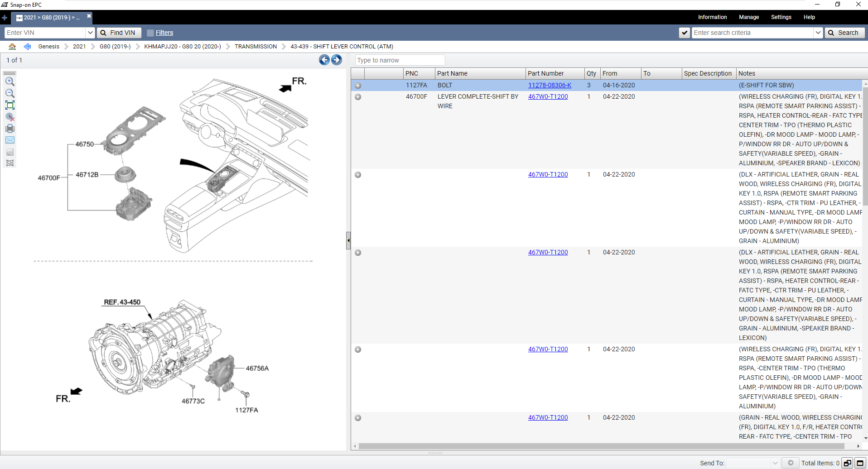Toggle the Filters checkbox
The height and width of the screenshot is (469, 868).
point(150,33)
